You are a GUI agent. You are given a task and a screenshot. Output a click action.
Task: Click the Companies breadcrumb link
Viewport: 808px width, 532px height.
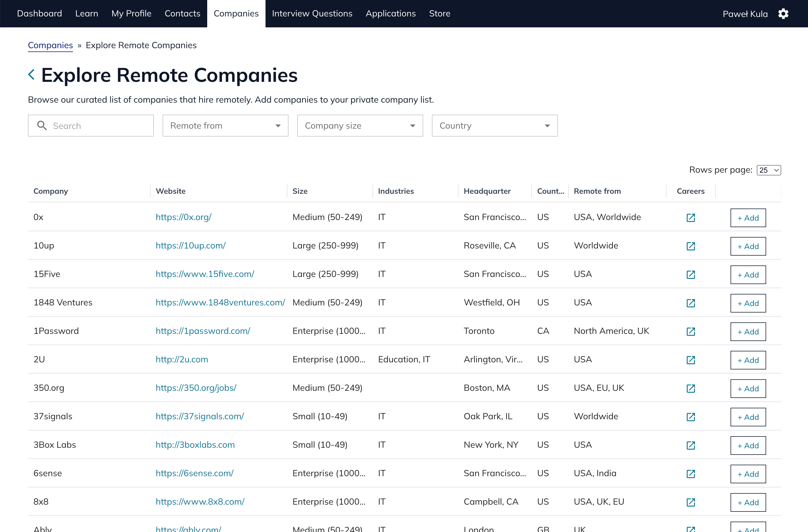(x=50, y=45)
